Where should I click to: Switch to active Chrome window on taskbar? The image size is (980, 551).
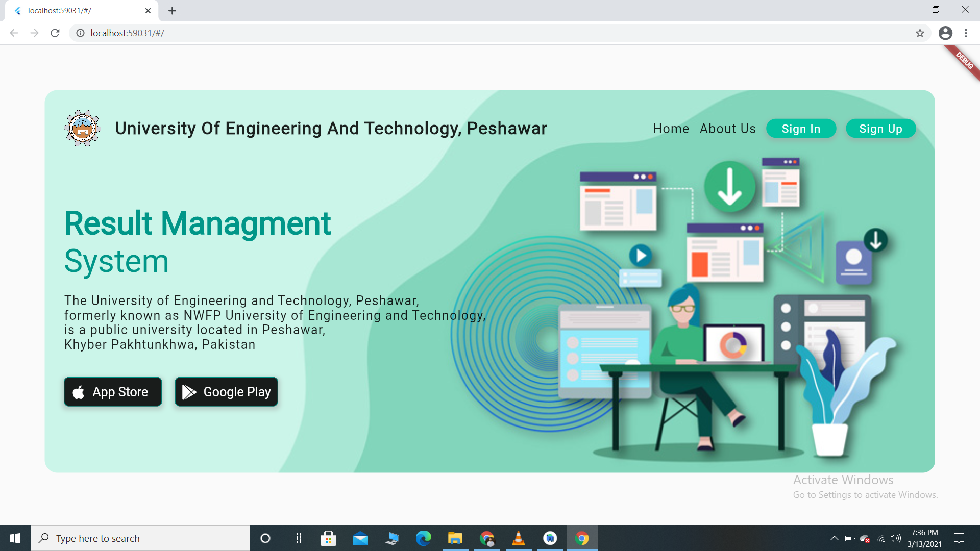[582, 538]
